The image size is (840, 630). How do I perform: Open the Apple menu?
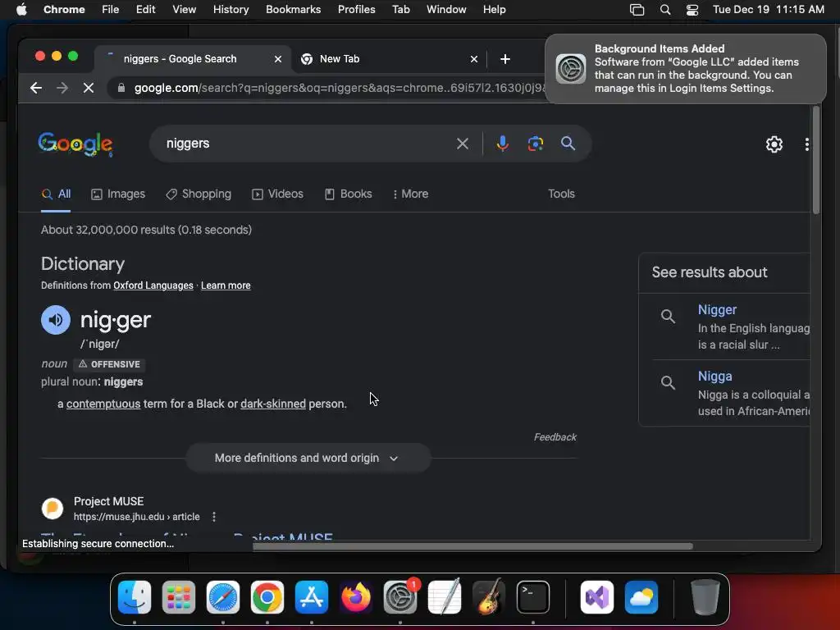pos(21,10)
